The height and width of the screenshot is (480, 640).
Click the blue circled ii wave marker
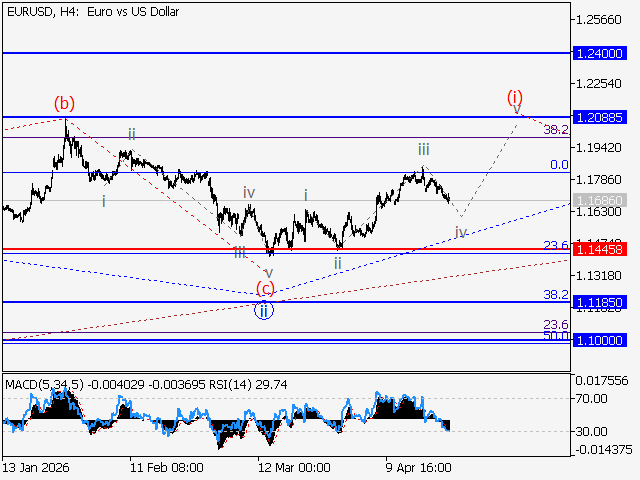[263, 310]
